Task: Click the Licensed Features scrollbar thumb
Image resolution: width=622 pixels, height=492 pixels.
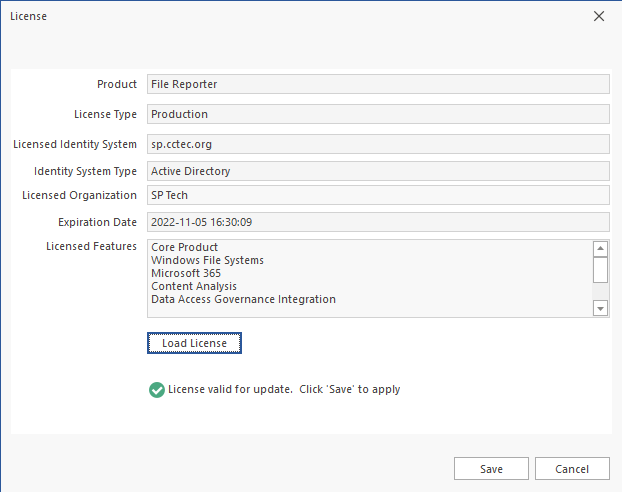Action: click(600, 270)
